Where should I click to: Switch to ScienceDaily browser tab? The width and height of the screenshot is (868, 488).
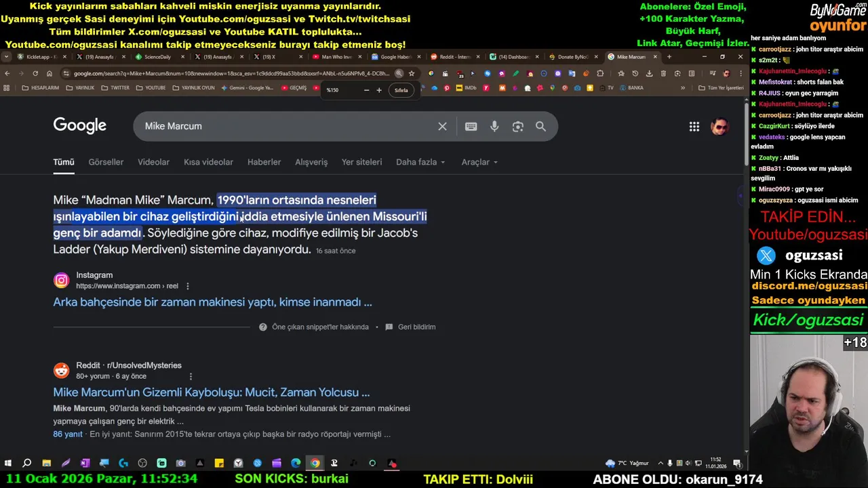point(157,57)
